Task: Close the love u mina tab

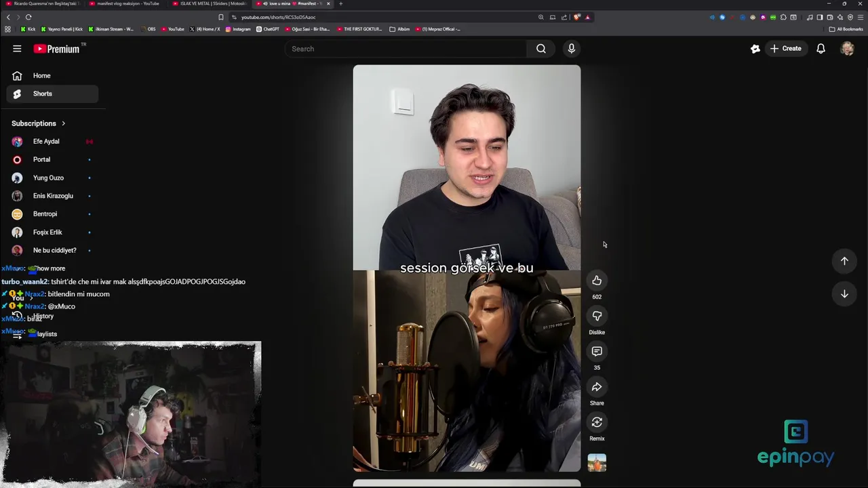Action: (328, 3)
